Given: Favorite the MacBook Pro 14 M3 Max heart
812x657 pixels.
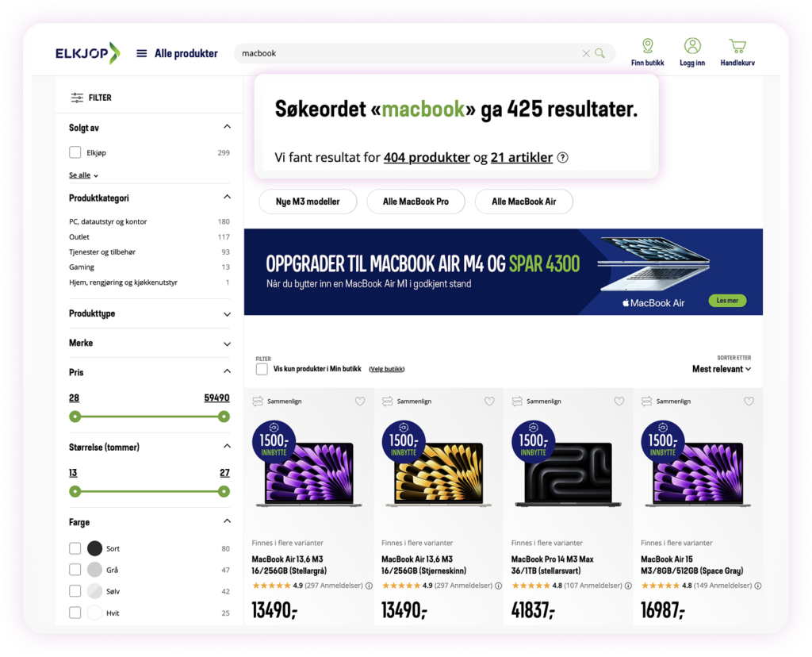Looking at the screenshot, I should (x=619, y=401).
